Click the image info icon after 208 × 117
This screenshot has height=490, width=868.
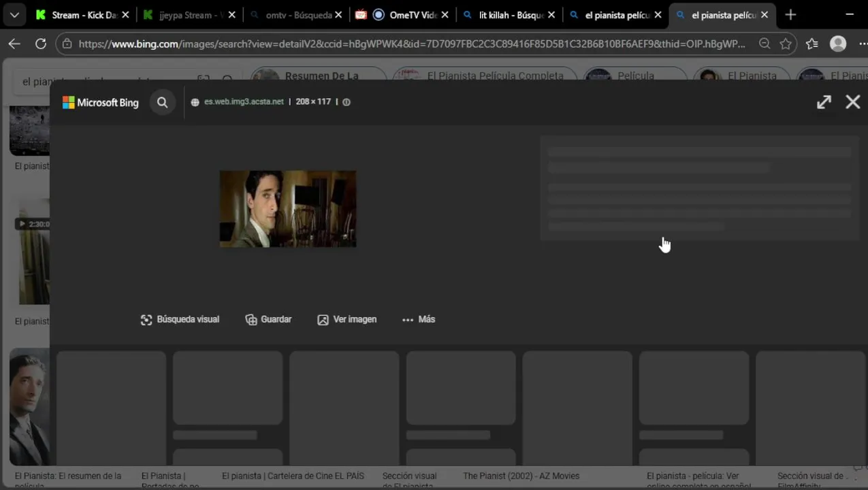[347, 102]
